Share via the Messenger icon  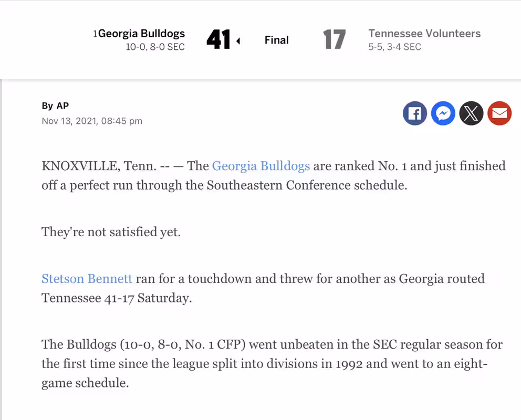coord(443,113)
